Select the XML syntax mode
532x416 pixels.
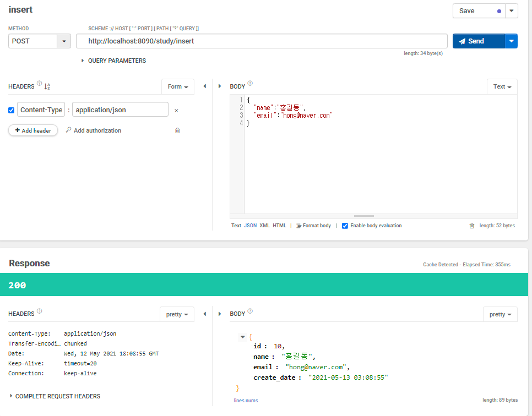265,226
